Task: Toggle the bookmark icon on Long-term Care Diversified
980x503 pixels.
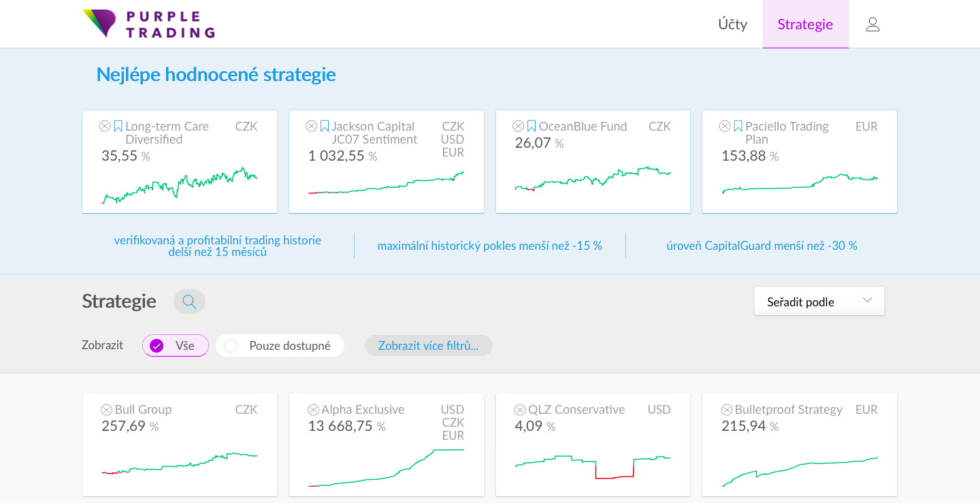Action: (x=118, y=126)
